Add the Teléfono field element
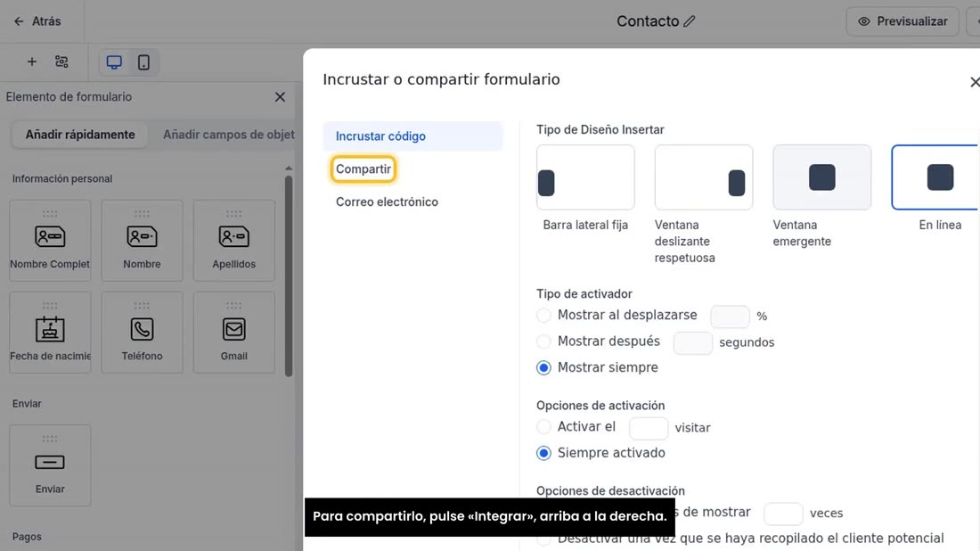This screenshot has width=980, height=551. (x=142, y=332)
